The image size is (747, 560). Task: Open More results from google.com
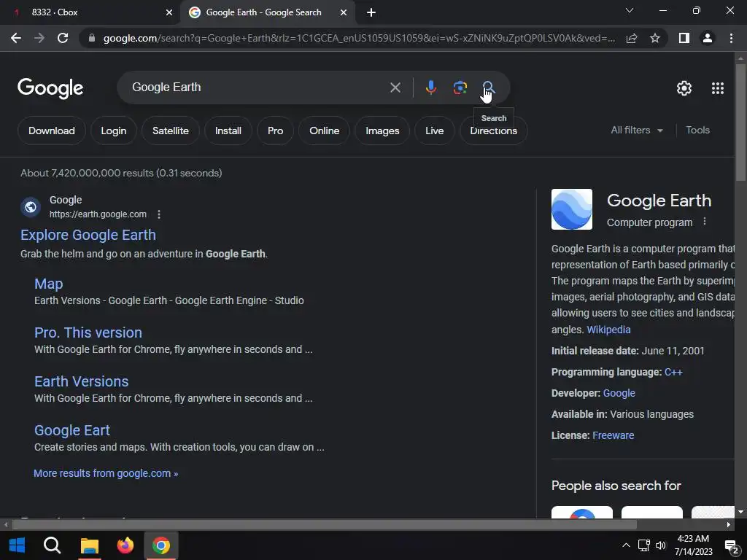pyautogui.click(x=106, y=473)
